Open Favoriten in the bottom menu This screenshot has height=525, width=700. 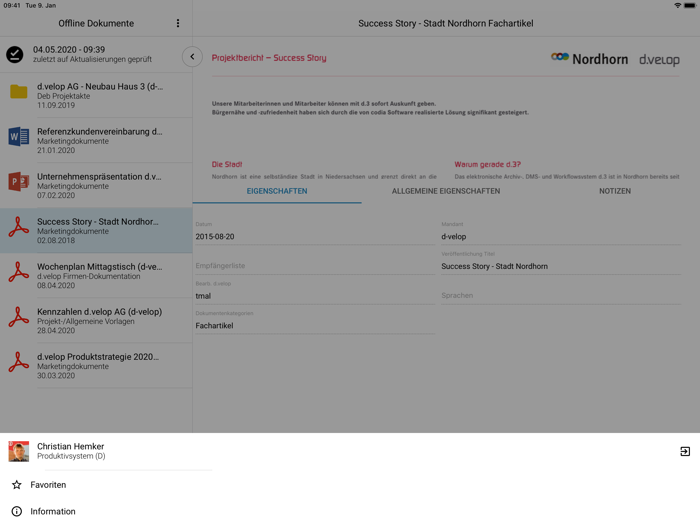48,485
